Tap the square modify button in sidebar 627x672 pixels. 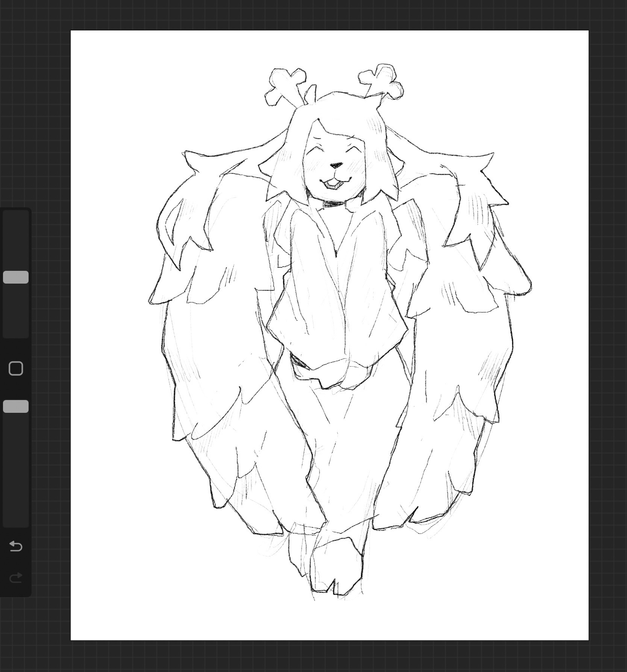click(16, 368)
